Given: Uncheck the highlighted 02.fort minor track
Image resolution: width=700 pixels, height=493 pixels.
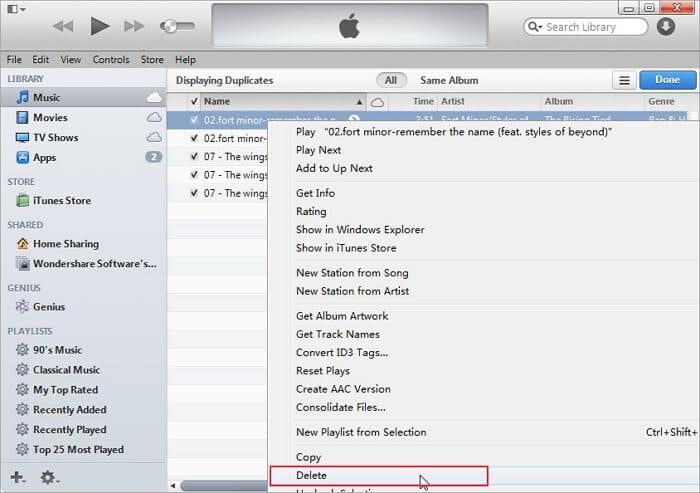Looking at the screenshot, I should [194, 120].
